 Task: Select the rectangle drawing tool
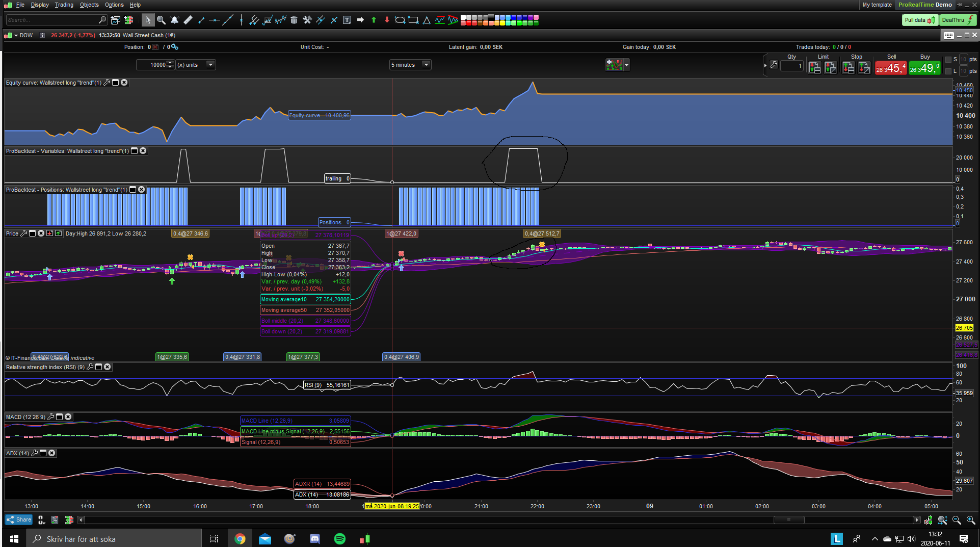413,20
